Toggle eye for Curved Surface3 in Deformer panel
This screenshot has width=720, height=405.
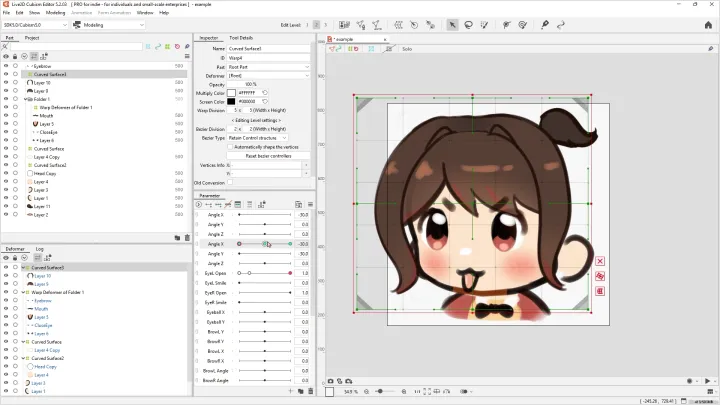point(6,268)
